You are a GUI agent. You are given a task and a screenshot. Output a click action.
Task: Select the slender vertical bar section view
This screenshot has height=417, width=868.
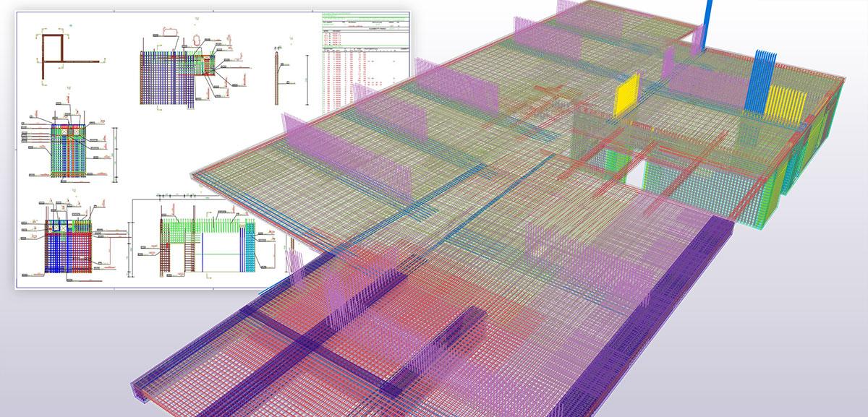(x=277, y=76)
